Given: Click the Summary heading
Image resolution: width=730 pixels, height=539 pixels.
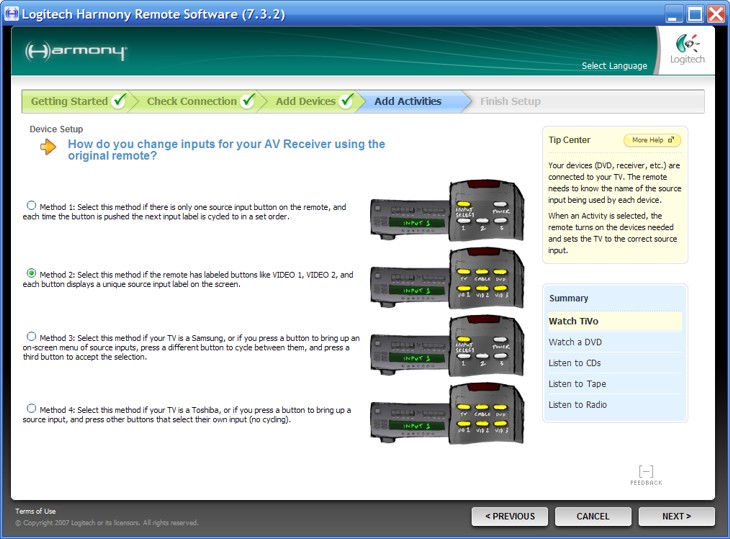Looking at the screenshot, I should [568, 298].
